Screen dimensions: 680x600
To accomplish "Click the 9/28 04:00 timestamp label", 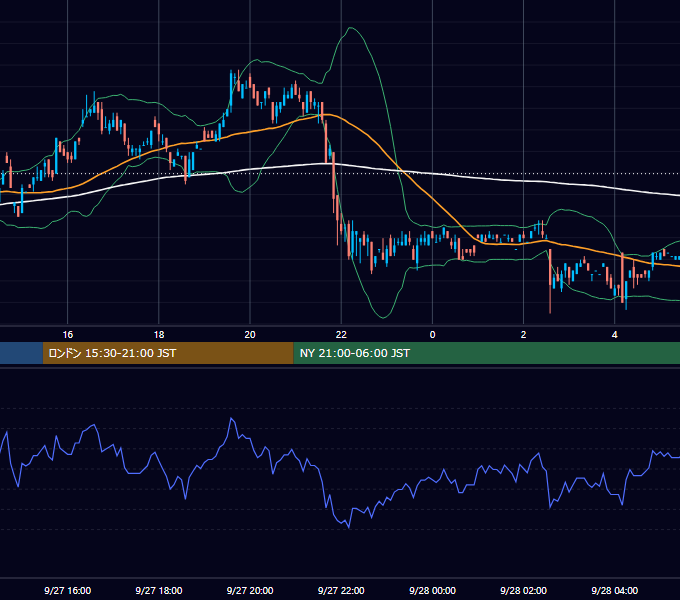I will (x=615, y=590).
